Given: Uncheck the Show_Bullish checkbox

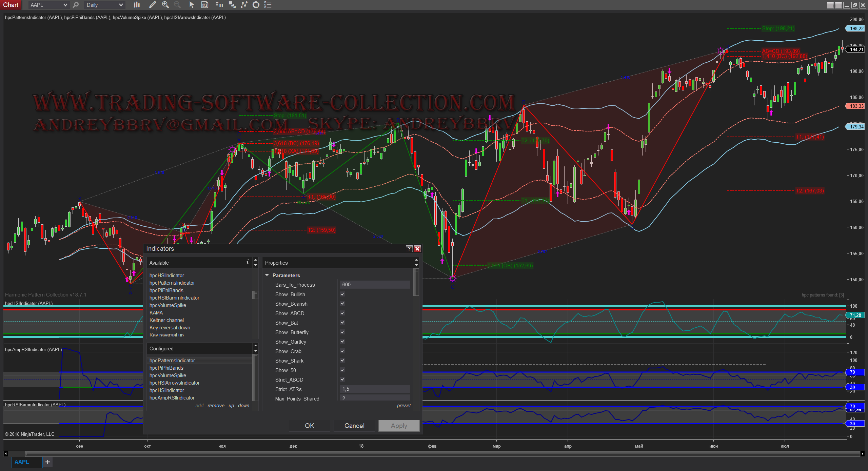Looking at the screenshot, I should pyautogui.click(x=342, y=294).
